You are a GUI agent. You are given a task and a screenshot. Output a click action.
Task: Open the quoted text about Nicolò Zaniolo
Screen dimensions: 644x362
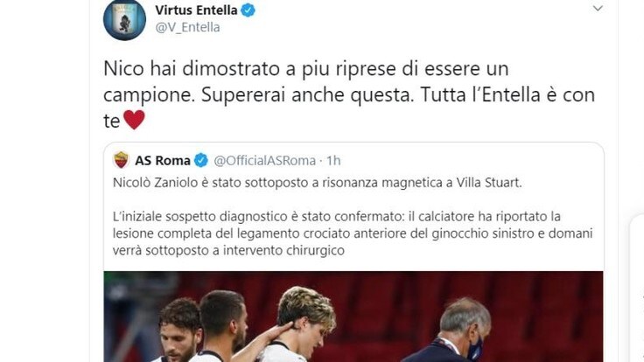[317, 183]
